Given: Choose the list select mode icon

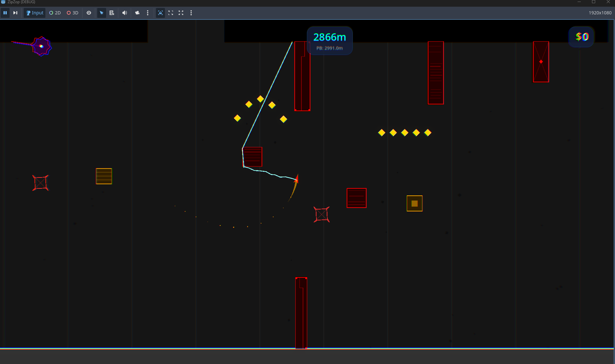Looking at the screenshot, I should click(112, 13).
